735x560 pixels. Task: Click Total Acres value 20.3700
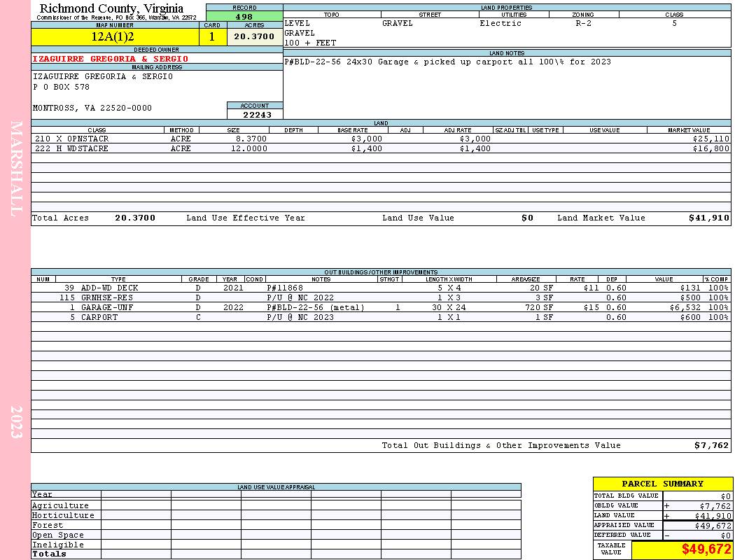click(x=135, y=218)
